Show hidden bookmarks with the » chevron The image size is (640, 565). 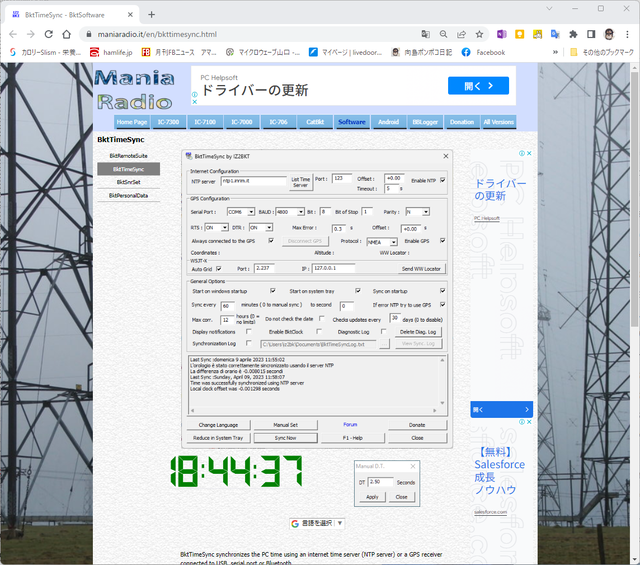[555, 52]
